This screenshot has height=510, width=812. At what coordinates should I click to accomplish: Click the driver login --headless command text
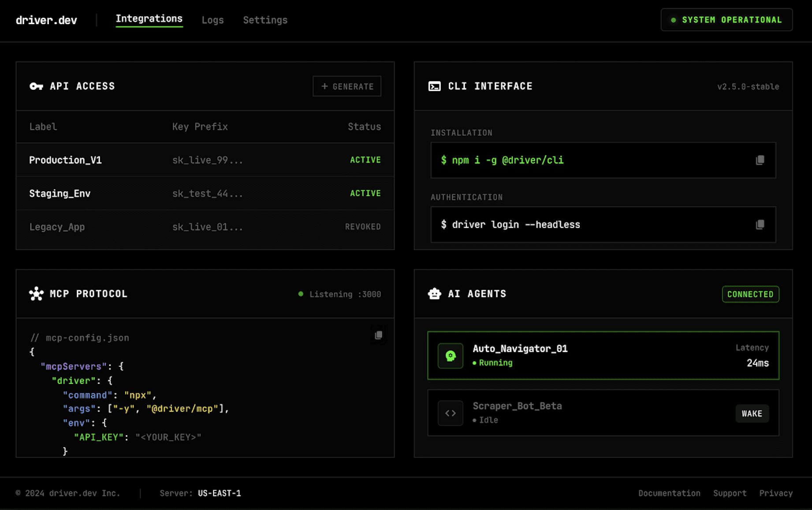tap(510, 225)
